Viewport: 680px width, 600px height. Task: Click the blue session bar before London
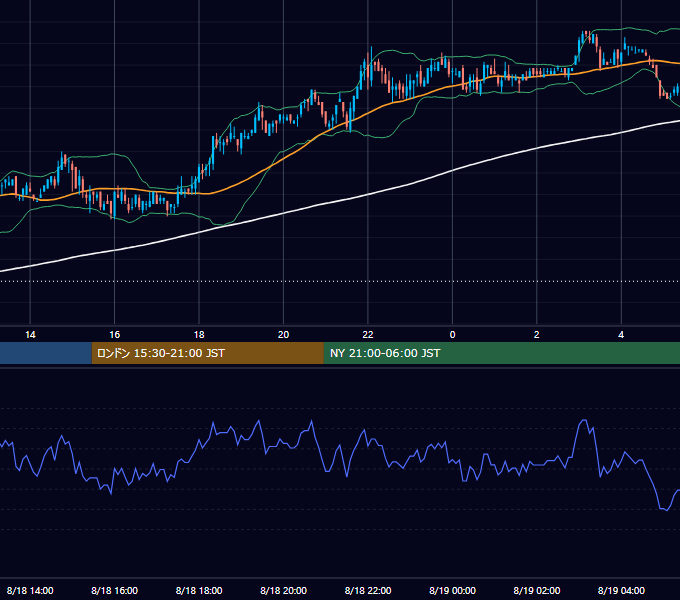[46, 353]
